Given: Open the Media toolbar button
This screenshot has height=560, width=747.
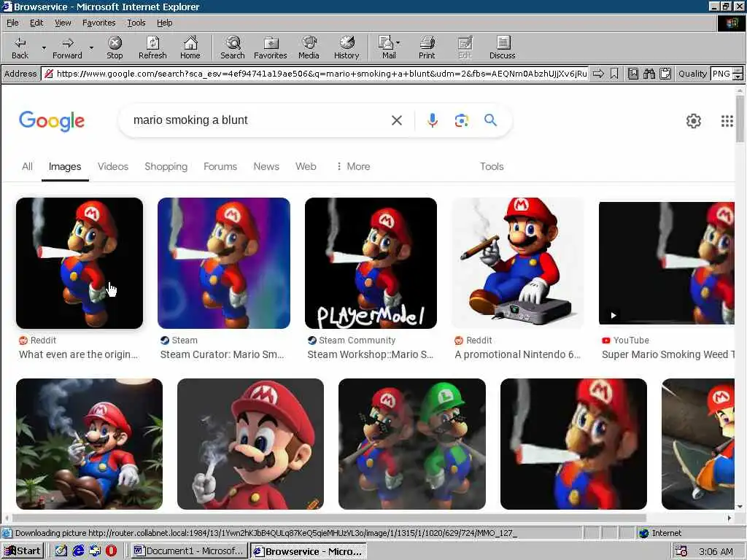Looking at the screenshot, I should click(309, 48).
